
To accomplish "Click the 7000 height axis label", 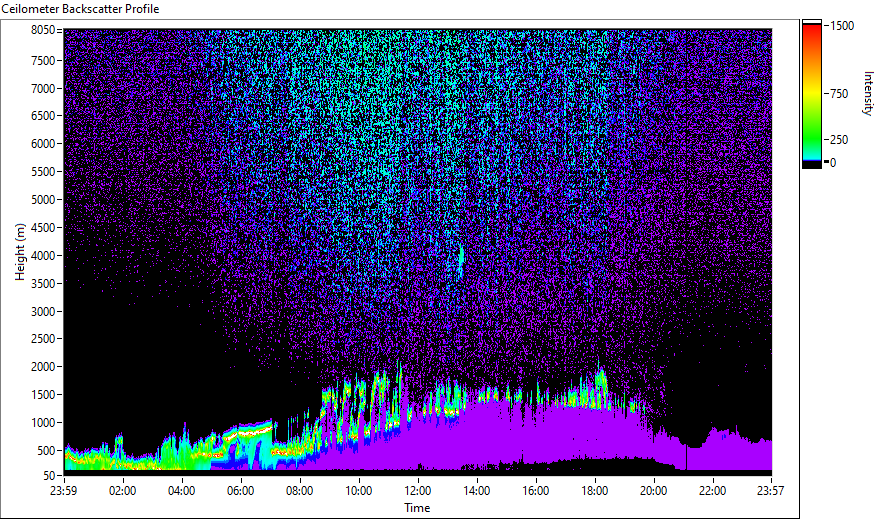I will [x=43, y=88].
